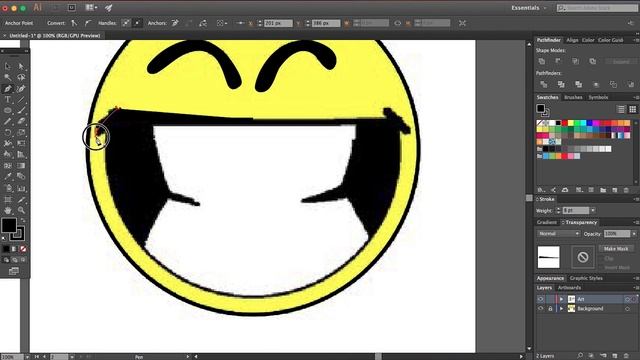Switch Swatches panel to thumbnail view

point(632,109)
